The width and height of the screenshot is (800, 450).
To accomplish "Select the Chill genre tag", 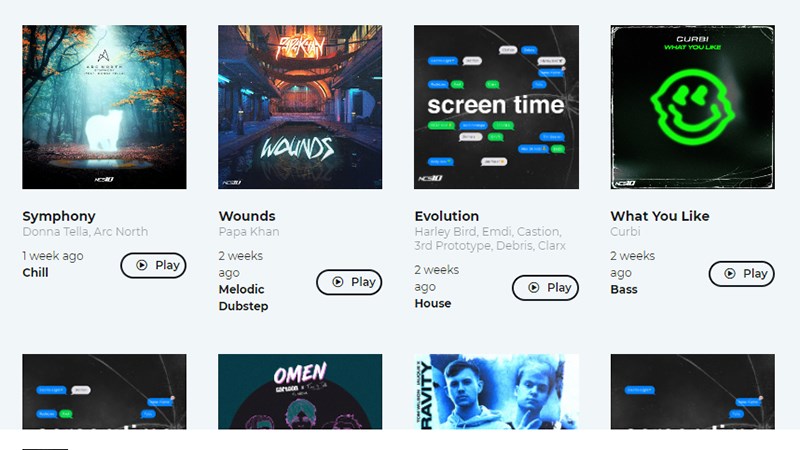I will coord(35,272).
